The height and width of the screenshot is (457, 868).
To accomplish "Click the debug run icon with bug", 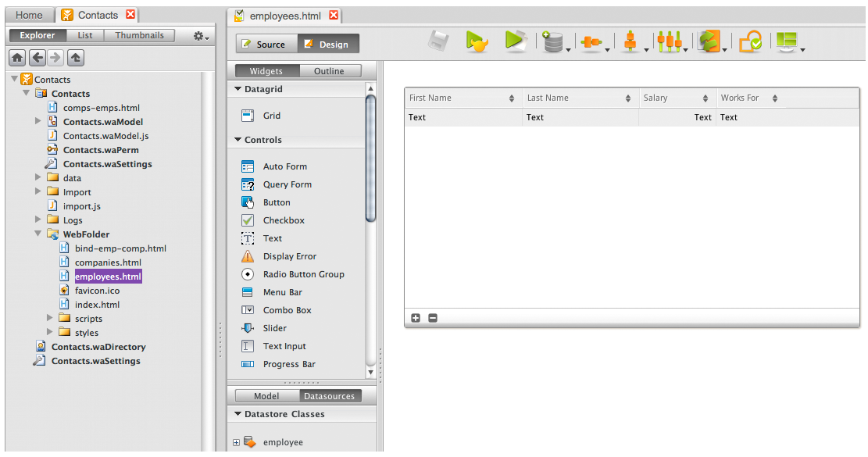I will tap(477, 42).
